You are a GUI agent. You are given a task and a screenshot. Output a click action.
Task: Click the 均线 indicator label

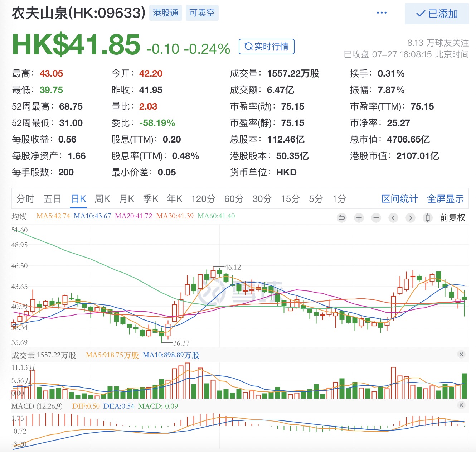coord(19,216)
